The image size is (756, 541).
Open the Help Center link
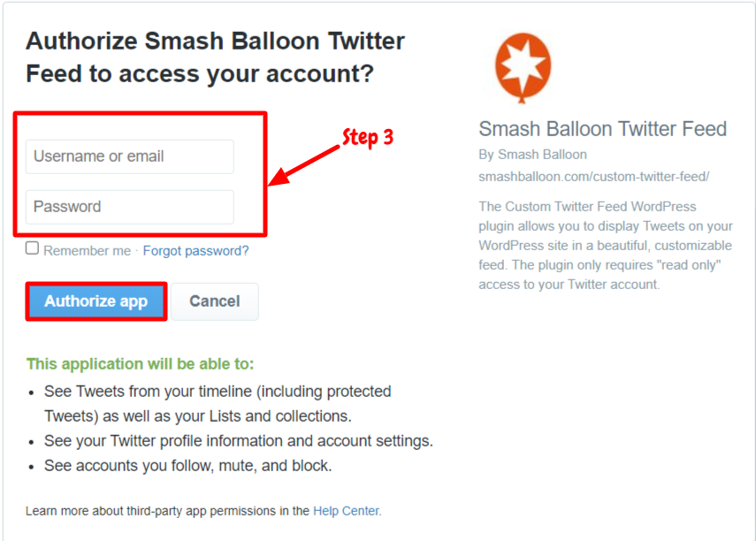(x=347, y=511)
